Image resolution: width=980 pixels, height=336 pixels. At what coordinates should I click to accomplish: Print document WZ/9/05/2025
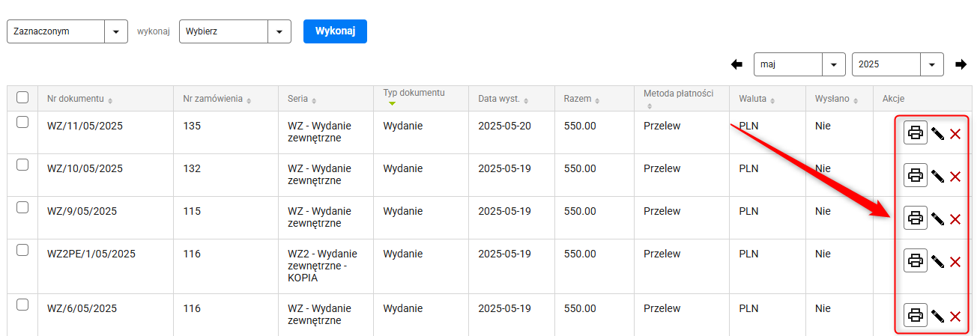tap(915, 219)
